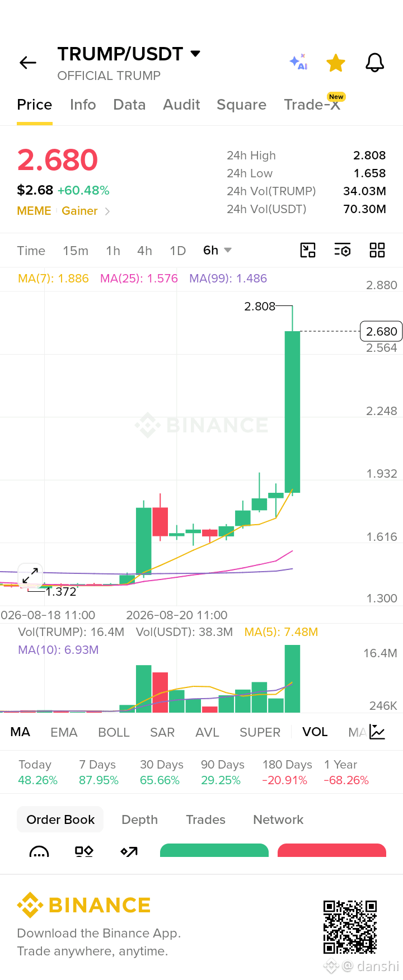Tap the Today 48.26% performance
Viewport: 403px width, 980px height.
pyautogui.click(x=38, y=772)
